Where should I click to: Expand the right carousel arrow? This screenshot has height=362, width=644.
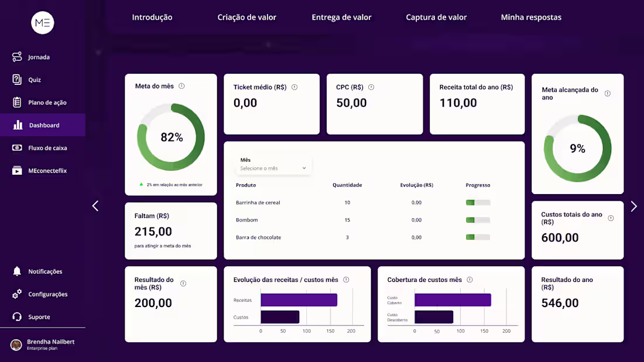pyautogui.click(x=633, y=206)
